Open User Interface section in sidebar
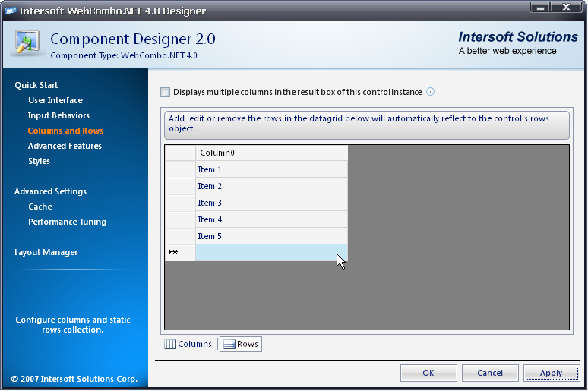The width and height of the screenshot is (588, 391). pos(55,100)
